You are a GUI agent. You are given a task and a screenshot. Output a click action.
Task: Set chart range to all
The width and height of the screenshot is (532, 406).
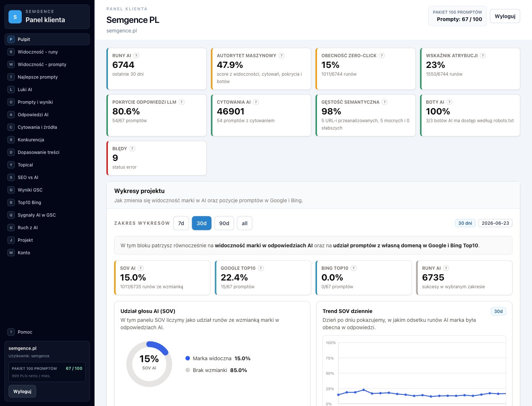[x=245, y=223]
